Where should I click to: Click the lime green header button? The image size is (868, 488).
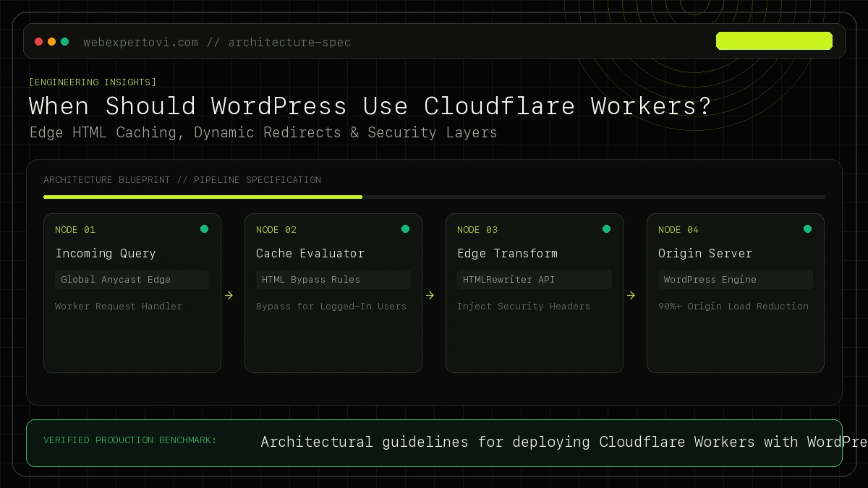pos(774,41)
